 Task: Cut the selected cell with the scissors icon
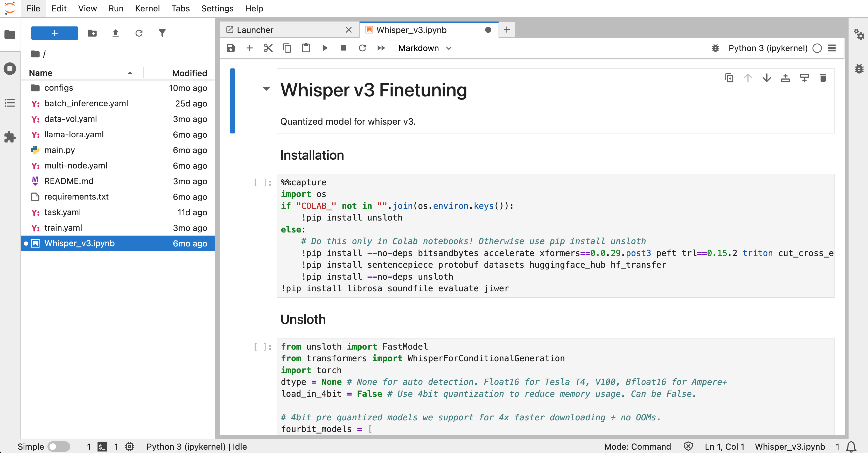[268, 48]
